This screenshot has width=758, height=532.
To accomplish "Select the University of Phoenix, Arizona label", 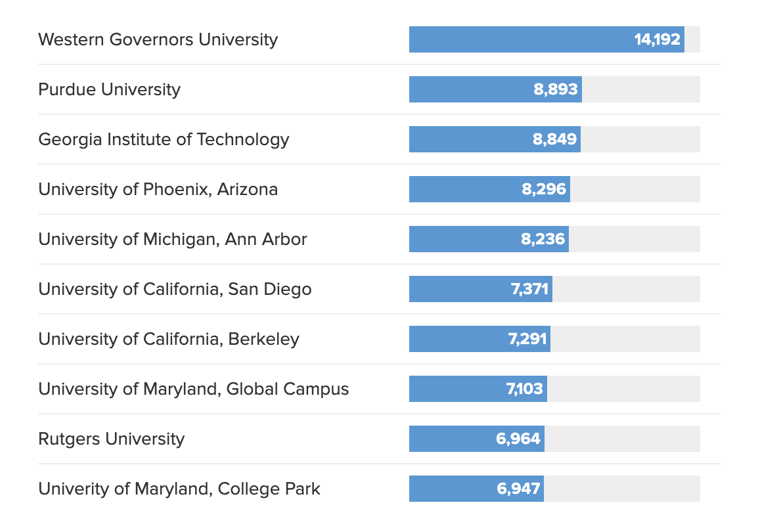I will click(x=158, y=189).
